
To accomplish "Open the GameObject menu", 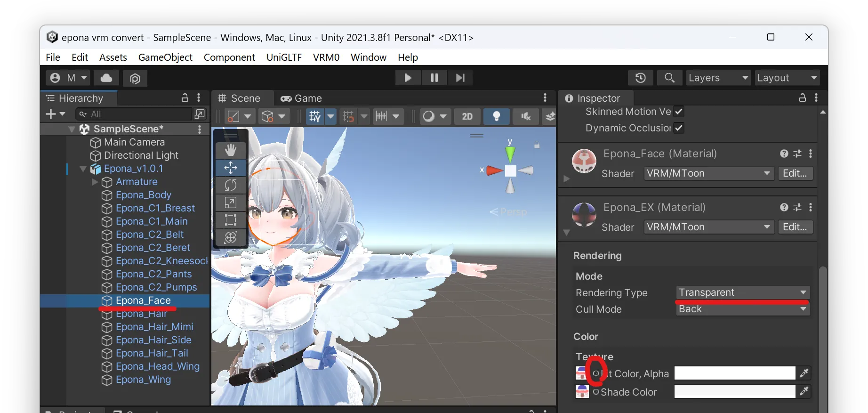I will [x=165, y=57].
